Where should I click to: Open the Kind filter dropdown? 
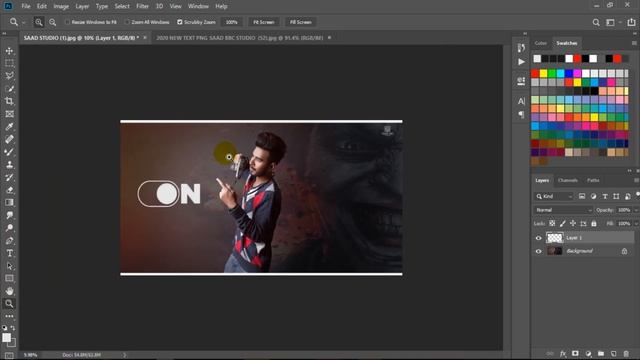[554, 196]
